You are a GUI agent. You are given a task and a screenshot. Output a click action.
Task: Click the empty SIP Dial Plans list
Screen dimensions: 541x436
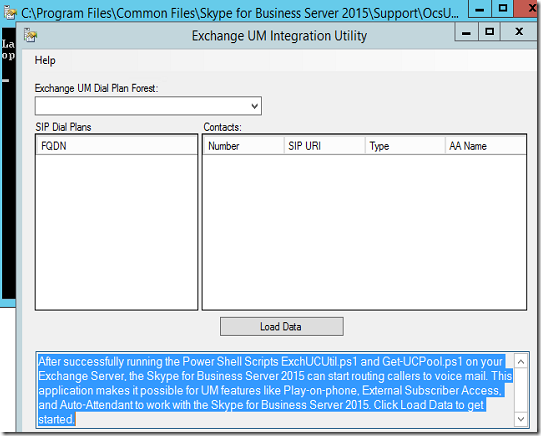(x=117, y=232)
